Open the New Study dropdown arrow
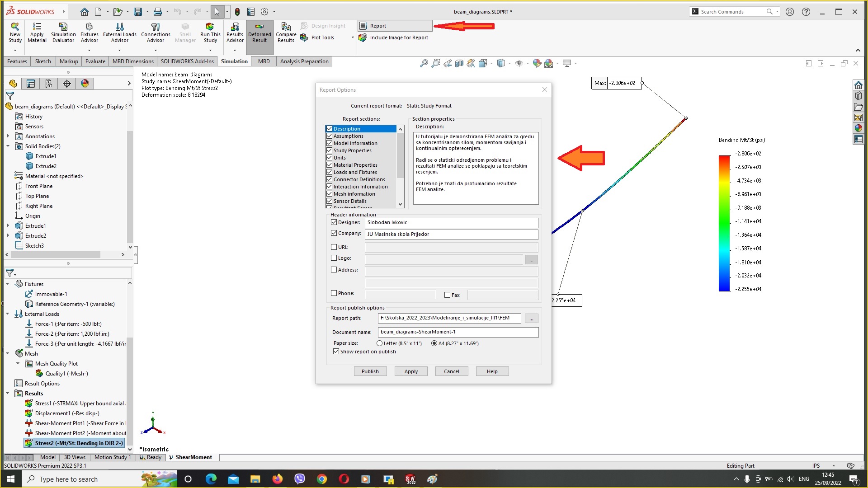Image resolution: width=868 pixels, height=488 pixels. 15,50
